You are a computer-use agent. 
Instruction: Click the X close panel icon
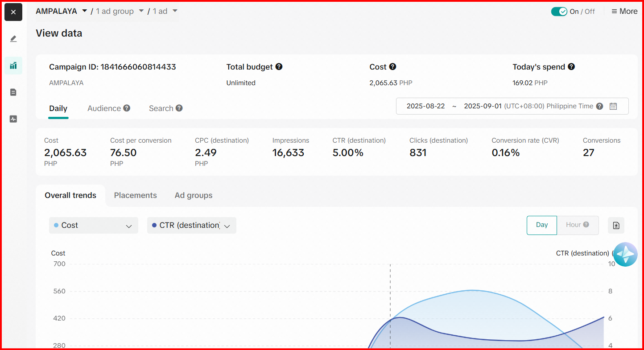(x=13, y=12)
